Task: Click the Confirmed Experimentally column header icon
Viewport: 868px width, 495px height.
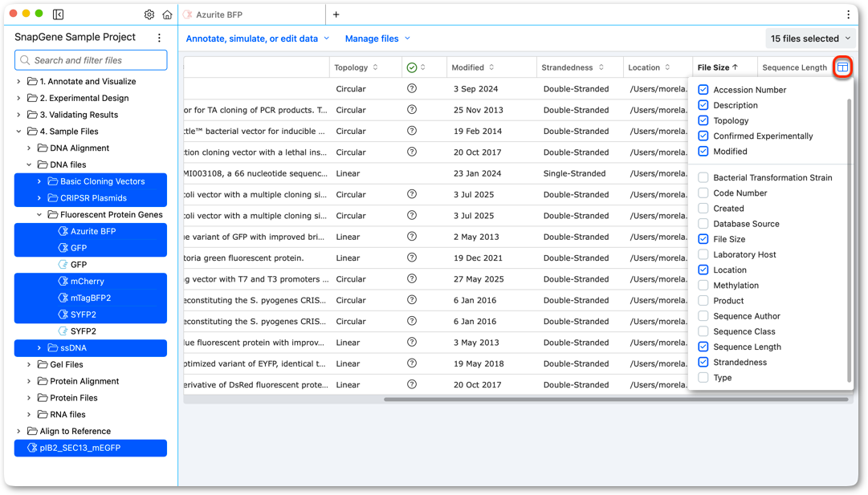Action: [412, 67]
